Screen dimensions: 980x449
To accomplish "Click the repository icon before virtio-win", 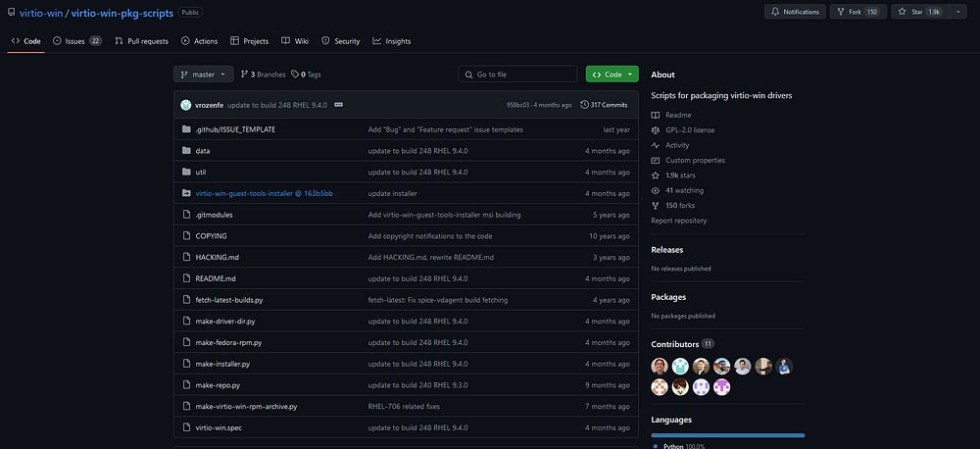I will (x=11, y=12).
